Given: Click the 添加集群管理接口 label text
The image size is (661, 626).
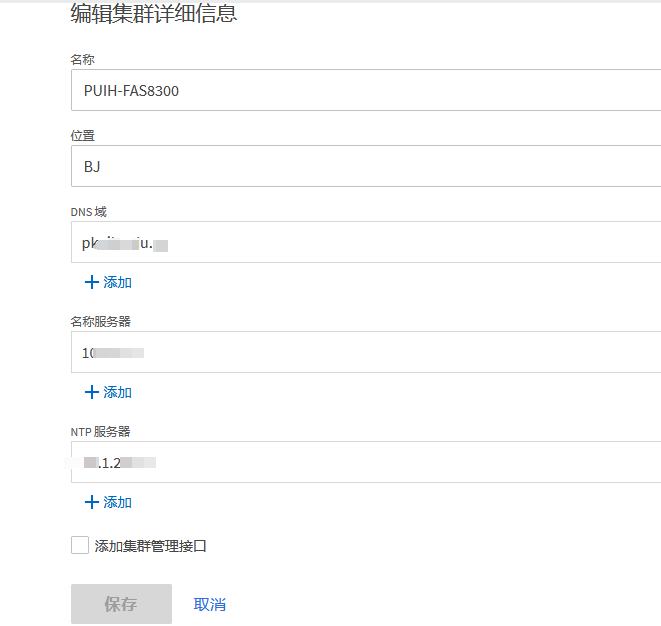Looking at the screenshot, I should (150, 546).
